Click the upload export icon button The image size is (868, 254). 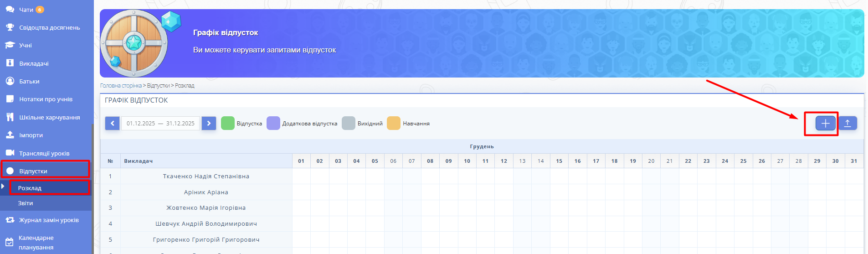click(847, 123)
